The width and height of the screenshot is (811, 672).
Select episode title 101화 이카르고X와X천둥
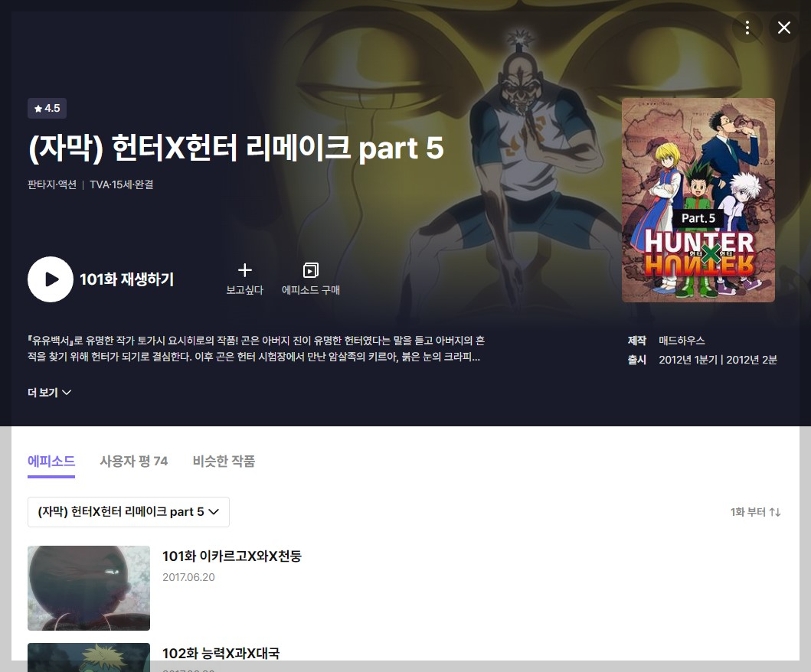point(232,556)
